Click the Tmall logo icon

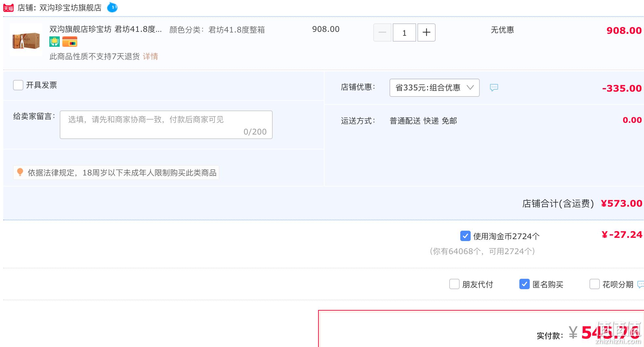(8, 8)
